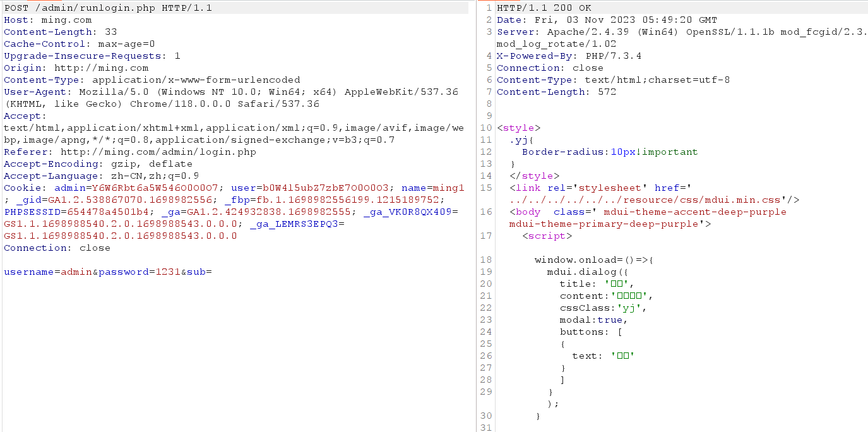Click the admin cookie value after Cookie:
The width and height of the screenshot is (868, 432).
pyautogui.click(x=155, y=188)
